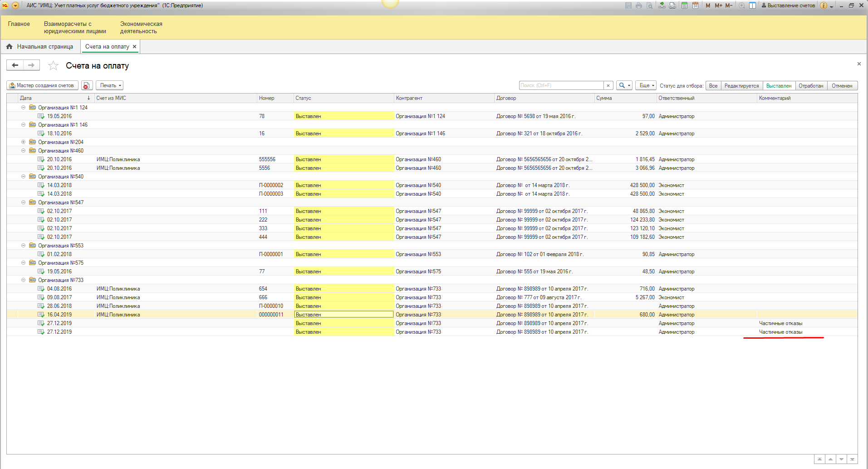Open the Экономическая деятельность menu section
The image size is (868, 469).
[141, 28]
